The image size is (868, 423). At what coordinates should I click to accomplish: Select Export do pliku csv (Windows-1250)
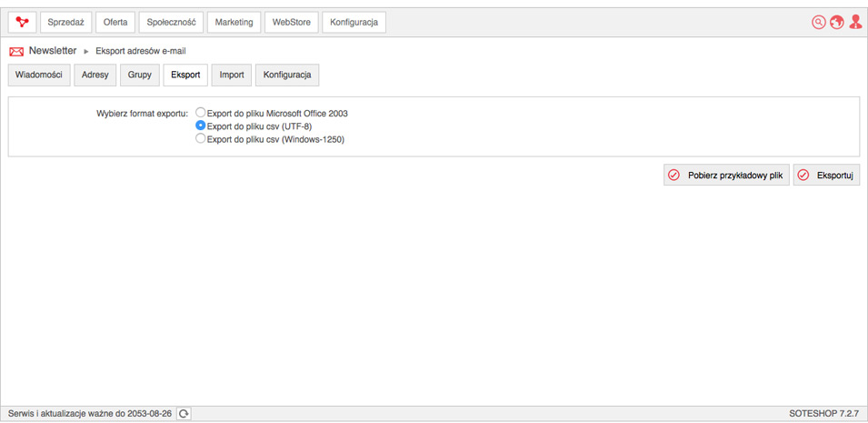click(201, 139)
